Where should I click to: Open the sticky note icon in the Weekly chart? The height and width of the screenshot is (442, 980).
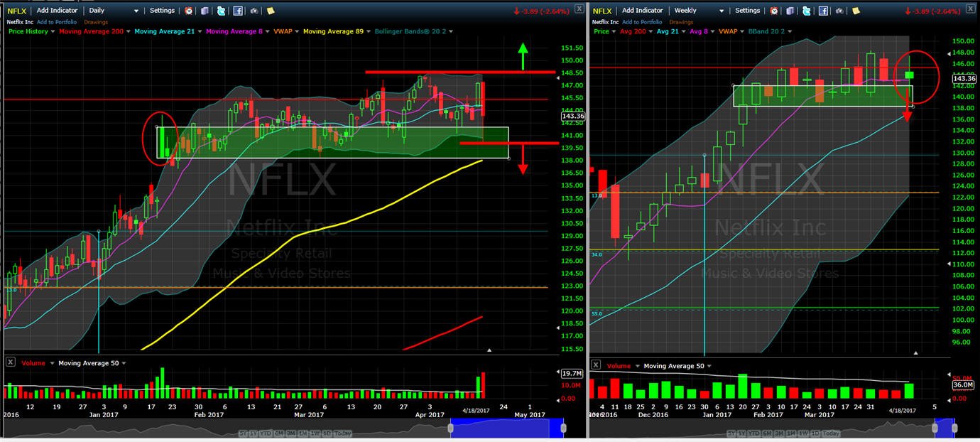point(856,11)
